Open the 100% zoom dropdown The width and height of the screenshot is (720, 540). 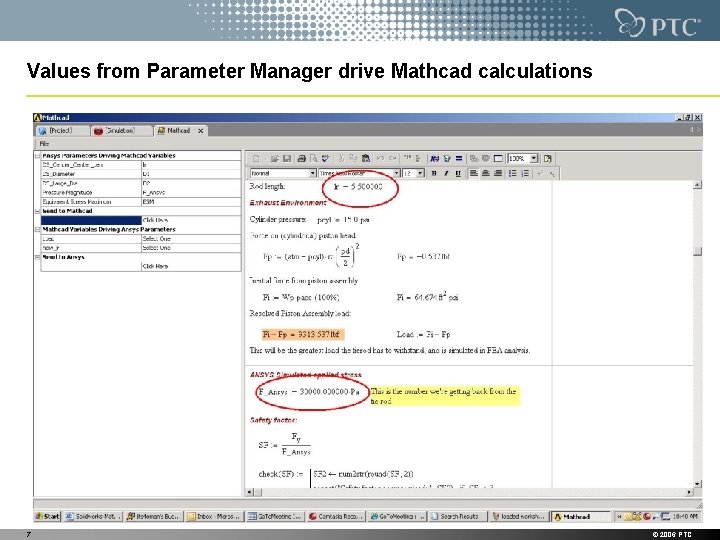click(534, 158)
